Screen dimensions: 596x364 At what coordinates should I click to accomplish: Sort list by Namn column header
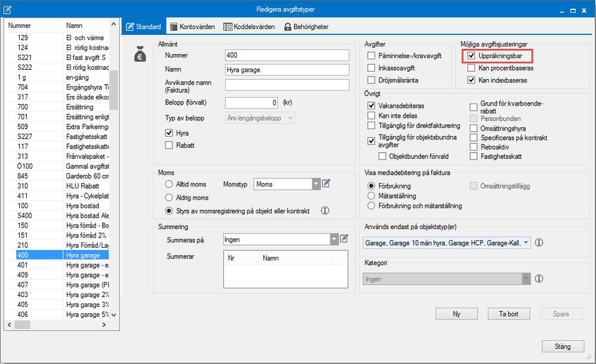[x=86, y=26]
